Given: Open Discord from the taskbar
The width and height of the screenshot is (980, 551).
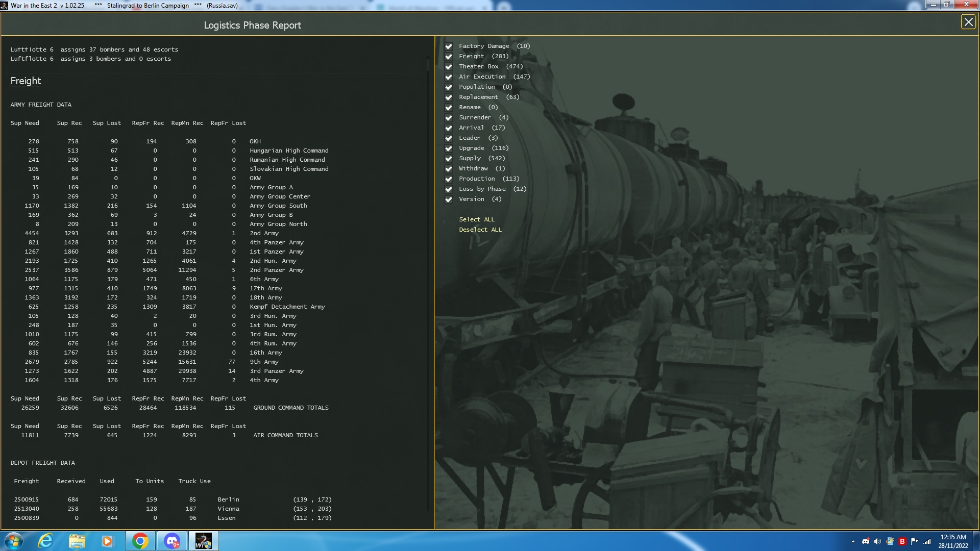Looking at the screenshot, I should [x=171, y=541].
